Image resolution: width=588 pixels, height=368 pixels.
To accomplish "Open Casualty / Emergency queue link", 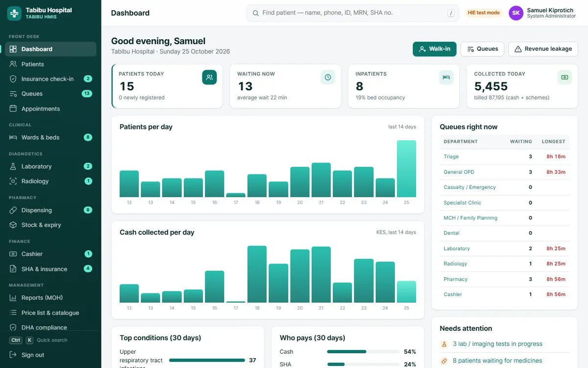I will pos(470,187).
